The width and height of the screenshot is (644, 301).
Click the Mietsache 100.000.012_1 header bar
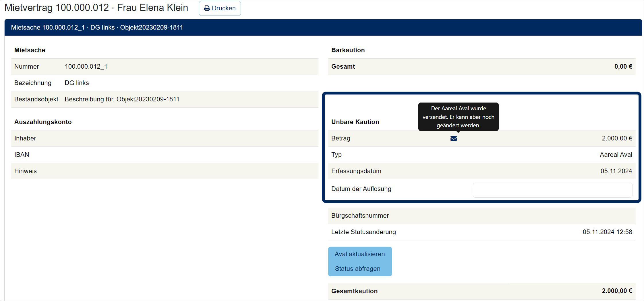click(323, 28)
